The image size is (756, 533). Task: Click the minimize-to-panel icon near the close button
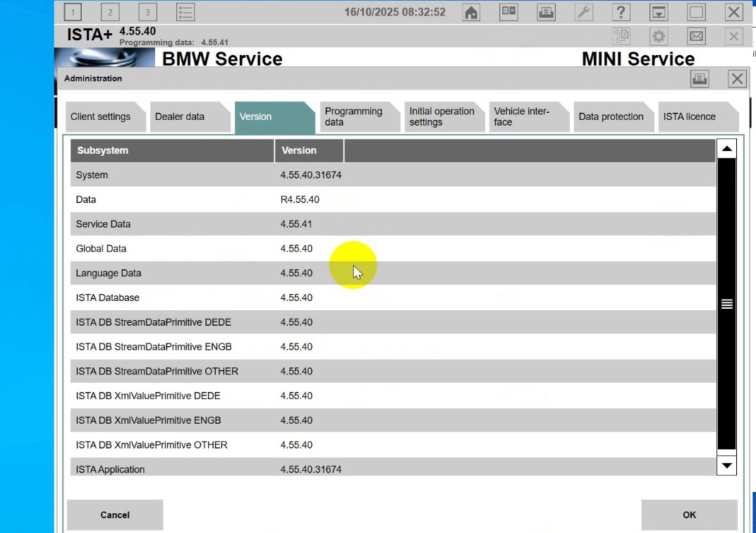pyautogui.click(x=659, y=12)
